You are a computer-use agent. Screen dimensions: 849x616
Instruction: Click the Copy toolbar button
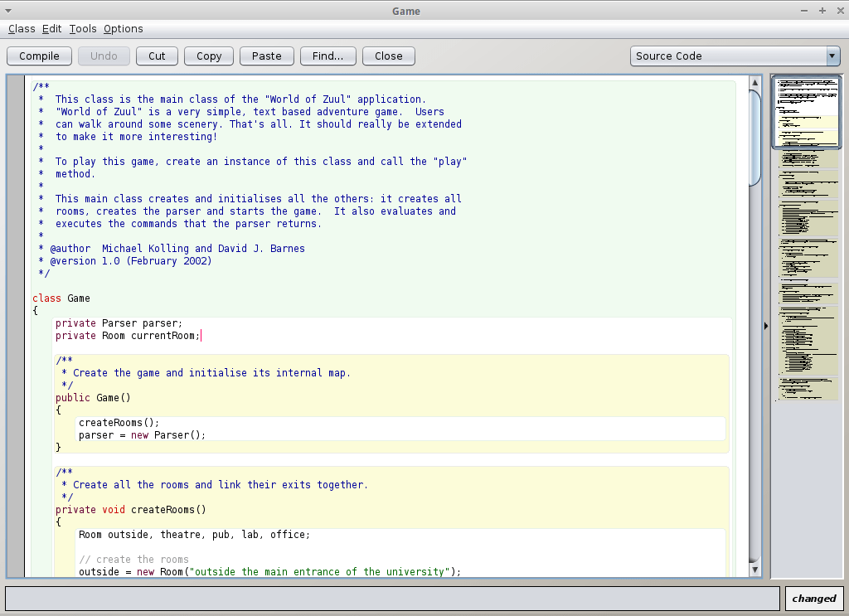click(x=208, y=56)
